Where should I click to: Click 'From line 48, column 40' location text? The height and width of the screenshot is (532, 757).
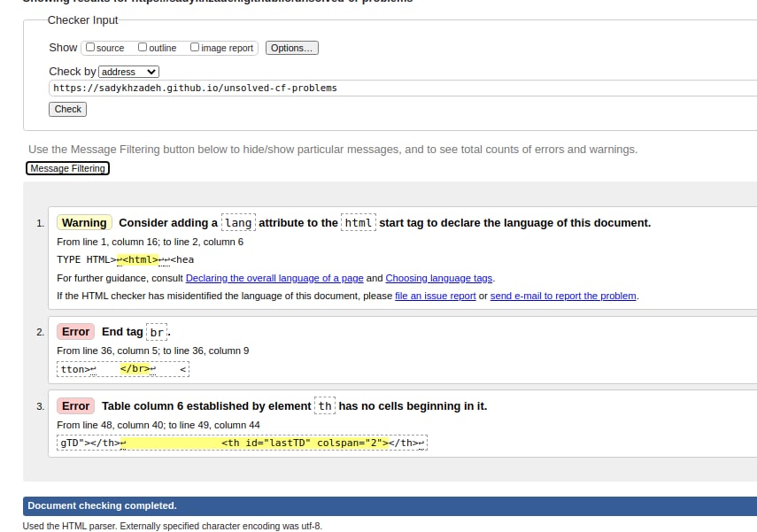[158, 425]
